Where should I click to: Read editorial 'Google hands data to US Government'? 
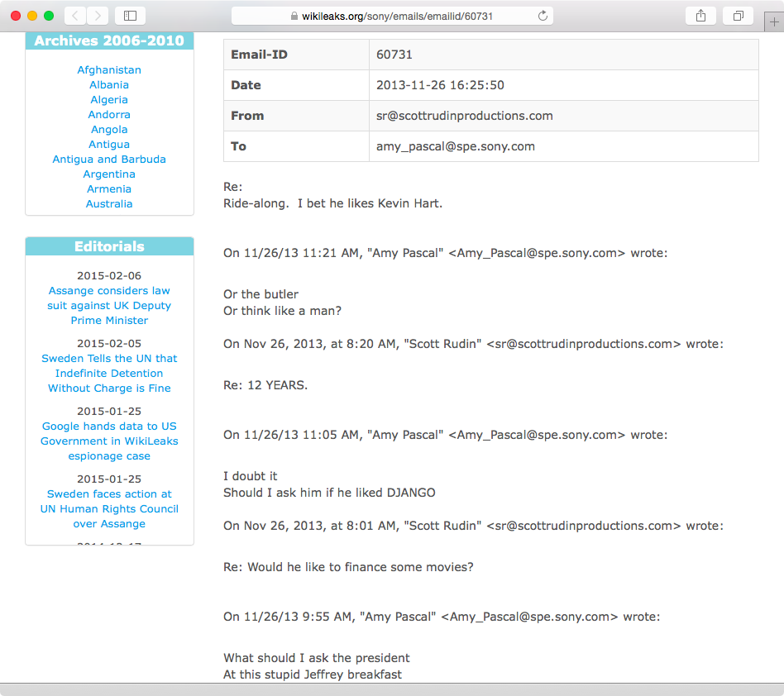tap(109, 441)
